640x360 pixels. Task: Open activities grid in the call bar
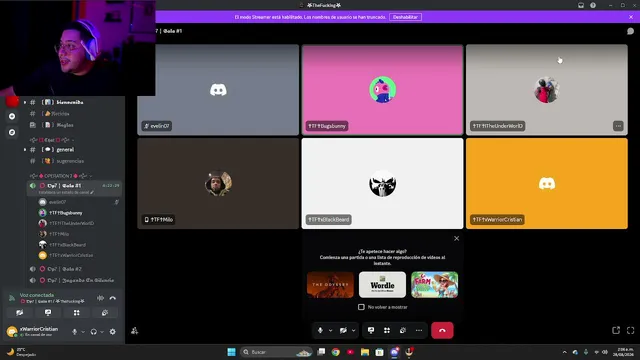(387, 330)
